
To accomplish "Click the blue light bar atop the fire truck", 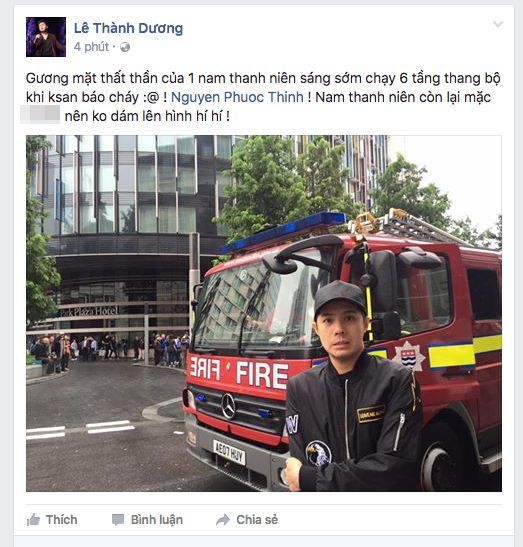I will point(283,231).
